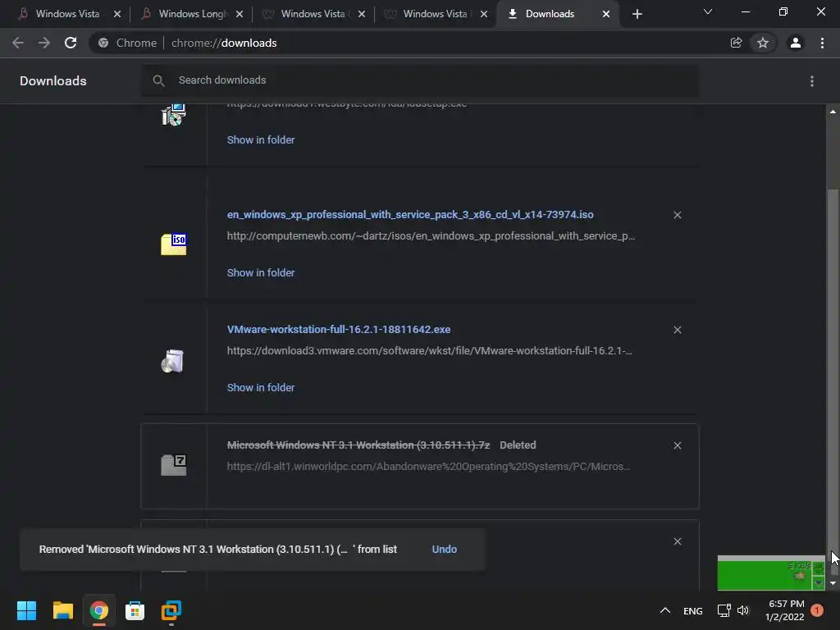Image resolution: width=840 pixels, height=630 pixels.
Task: Click the share page icon in address bar
Action: (x=736, y=43)
